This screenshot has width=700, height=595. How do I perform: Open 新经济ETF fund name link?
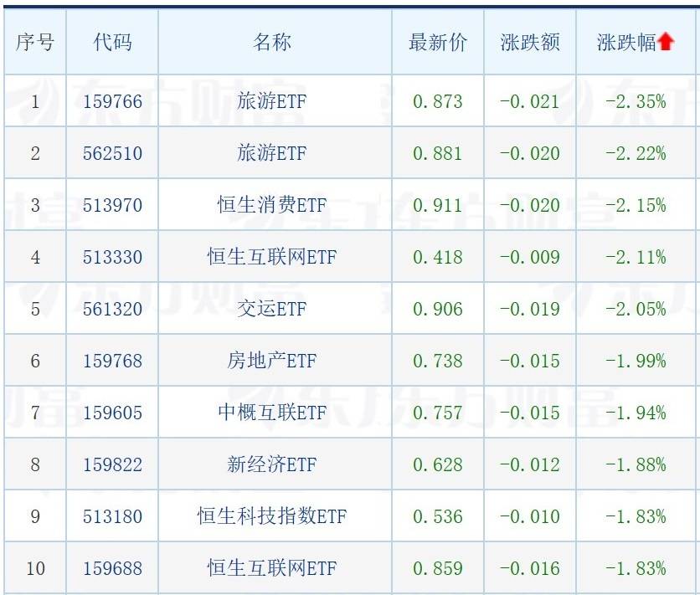(272, 464)
